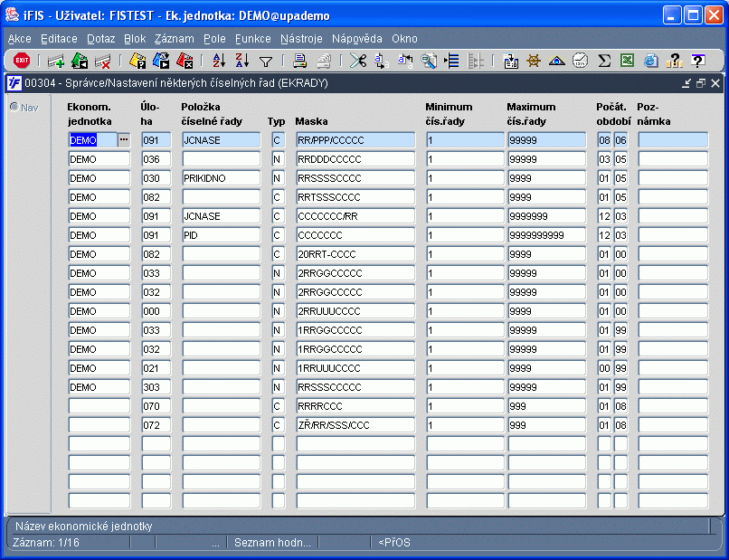The width and height of the screenshot is (729, 560).
Task: Click the mask field ZŘ/RR/SSS/CCC
Action: (x=355, y=425)
